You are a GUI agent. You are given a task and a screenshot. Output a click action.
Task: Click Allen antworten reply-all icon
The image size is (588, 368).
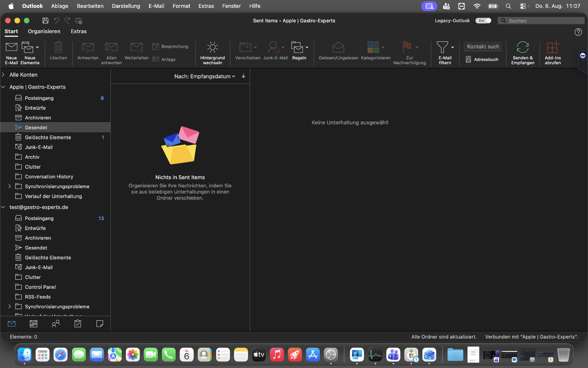(111, 47)
